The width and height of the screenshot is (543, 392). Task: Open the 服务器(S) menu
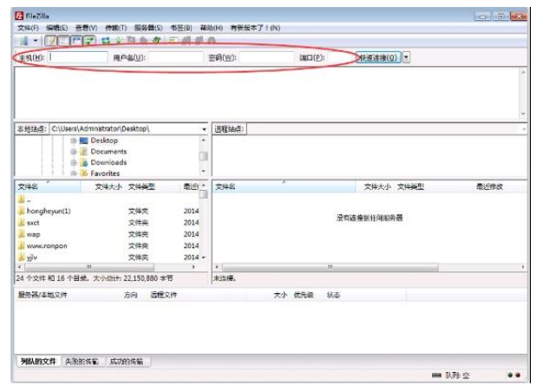point(148,28)
